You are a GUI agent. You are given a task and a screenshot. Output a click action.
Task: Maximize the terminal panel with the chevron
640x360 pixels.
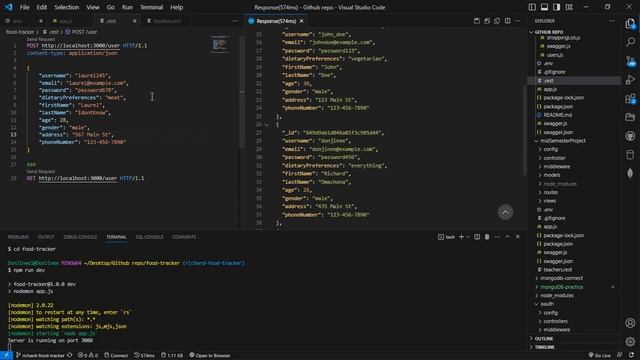click(x=507, y=237)
